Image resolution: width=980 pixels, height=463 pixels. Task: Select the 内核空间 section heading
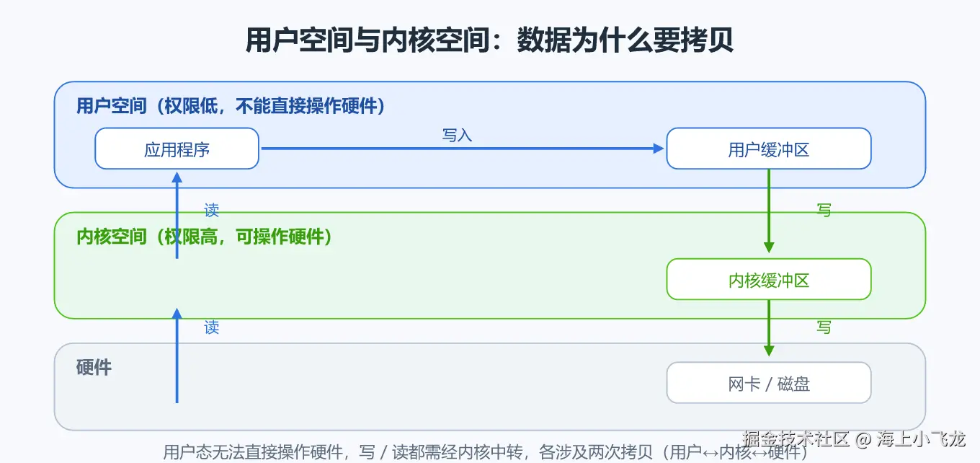[x=205, y=236]
